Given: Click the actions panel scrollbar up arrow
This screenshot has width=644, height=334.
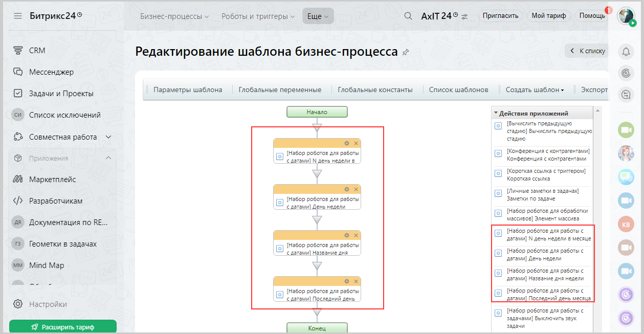Looking at the screenshot, I should point(598,110).
